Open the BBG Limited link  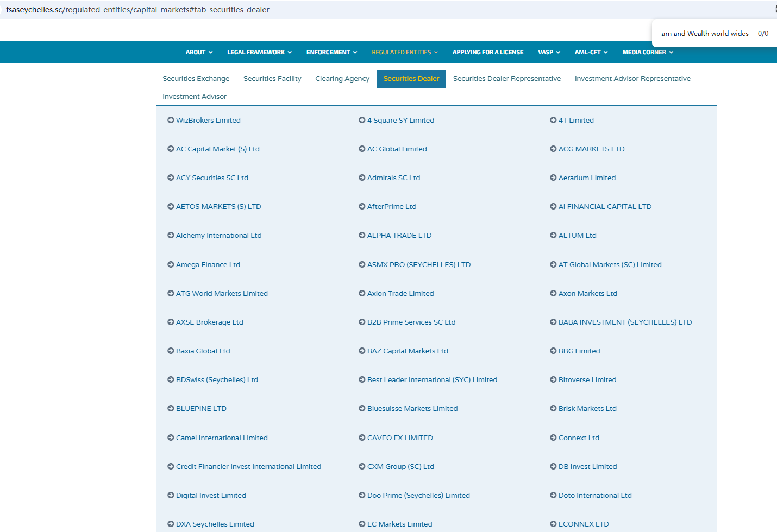click(x=579, y=351)
